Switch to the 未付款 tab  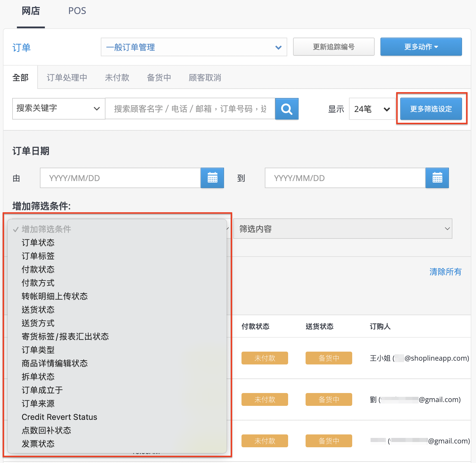[117, 78]
